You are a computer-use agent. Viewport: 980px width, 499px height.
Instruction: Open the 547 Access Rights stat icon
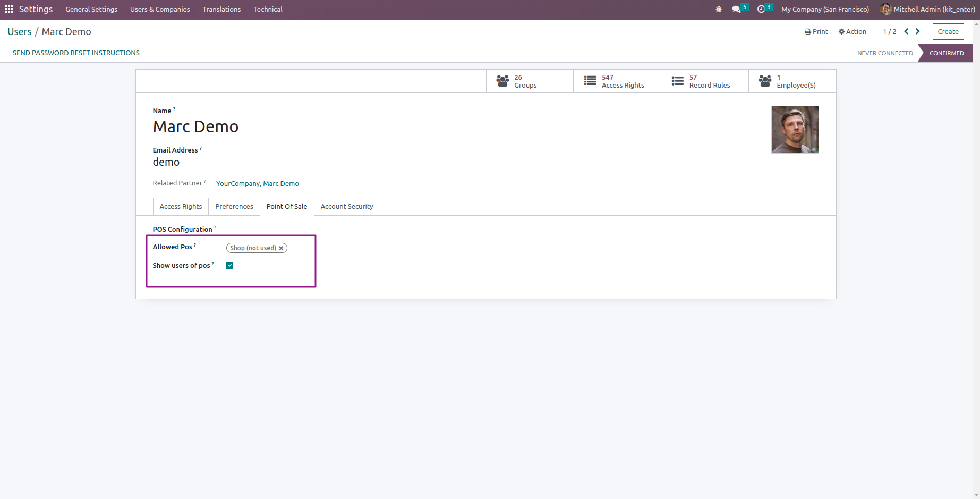pyautogui.click(x=590, y=80)
